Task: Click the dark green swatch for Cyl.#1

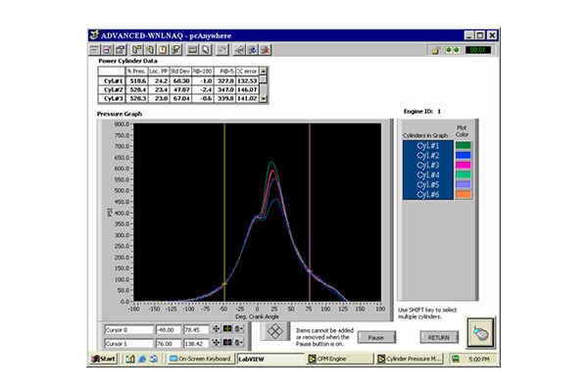Action: pyautogui.click(x=464, y=145)
